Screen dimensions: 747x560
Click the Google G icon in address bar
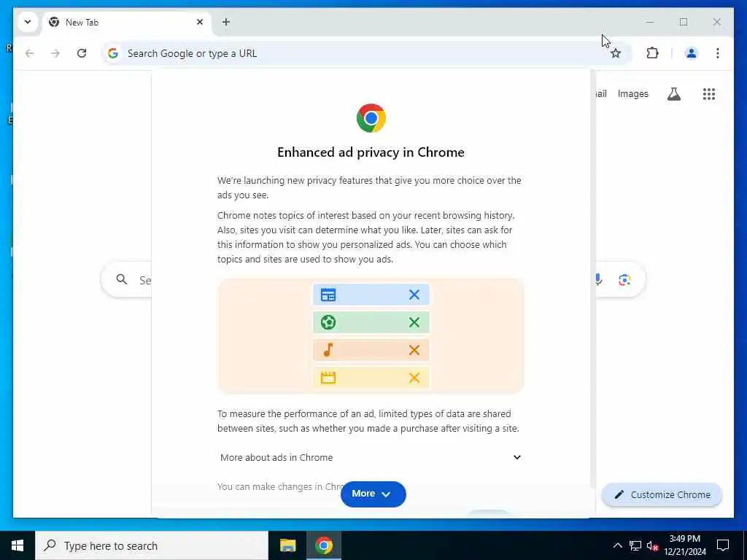[113, 53]
